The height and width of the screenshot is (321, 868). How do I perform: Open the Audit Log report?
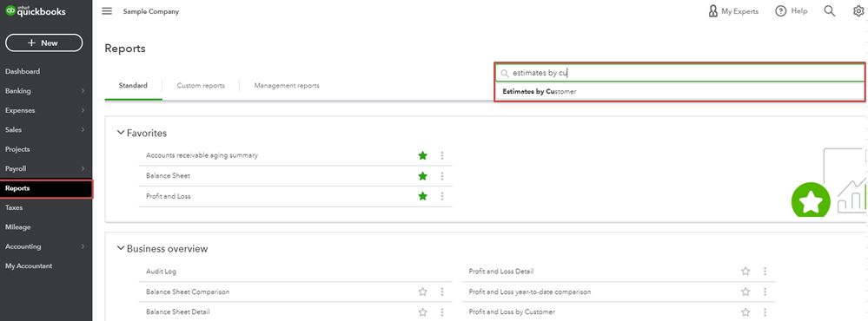pos(161,272)
